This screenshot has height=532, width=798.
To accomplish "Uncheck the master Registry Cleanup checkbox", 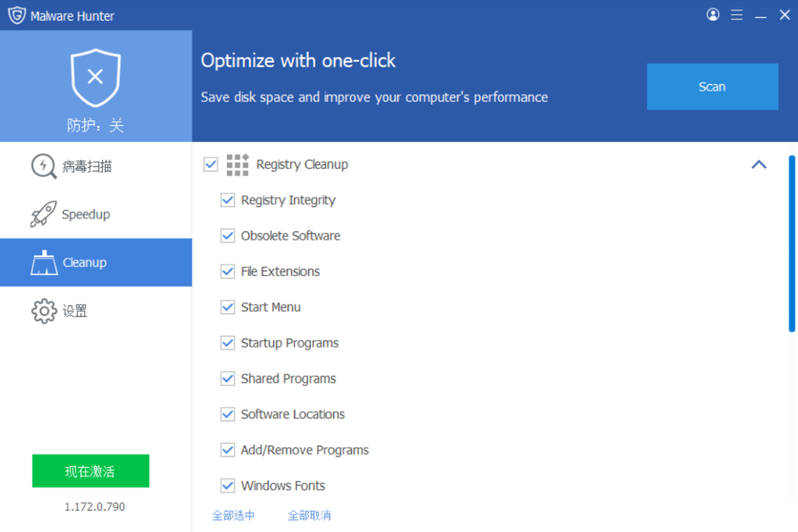I will coord(210,164).
